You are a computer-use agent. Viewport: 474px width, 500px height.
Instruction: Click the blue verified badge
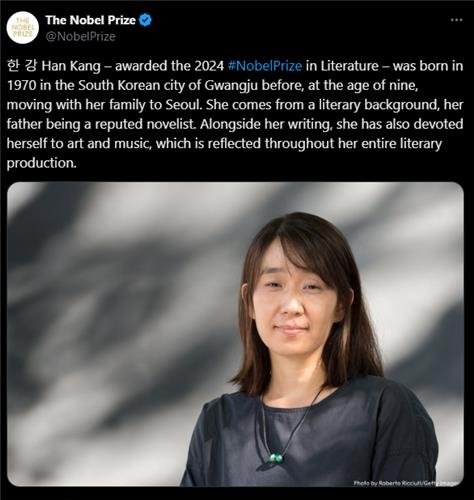[x=145, y=20]
